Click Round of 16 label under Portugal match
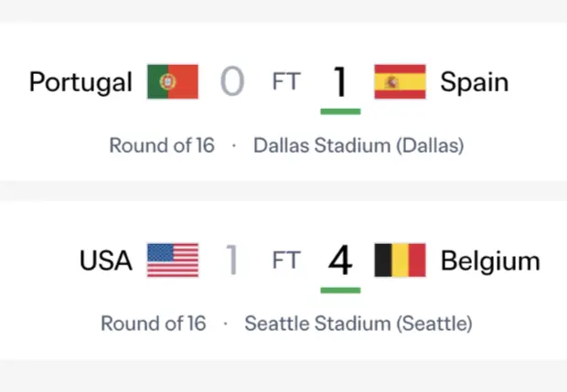 [162, 145]
